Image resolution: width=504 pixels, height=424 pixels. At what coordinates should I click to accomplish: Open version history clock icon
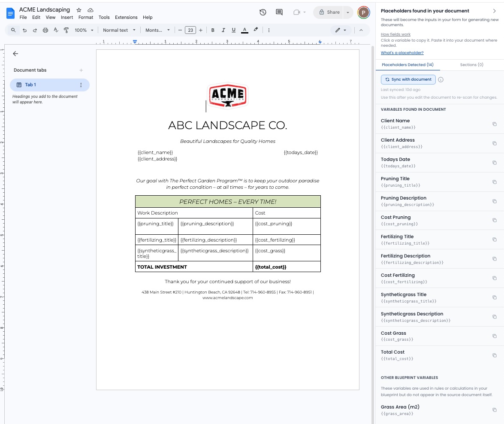[263, 12]
